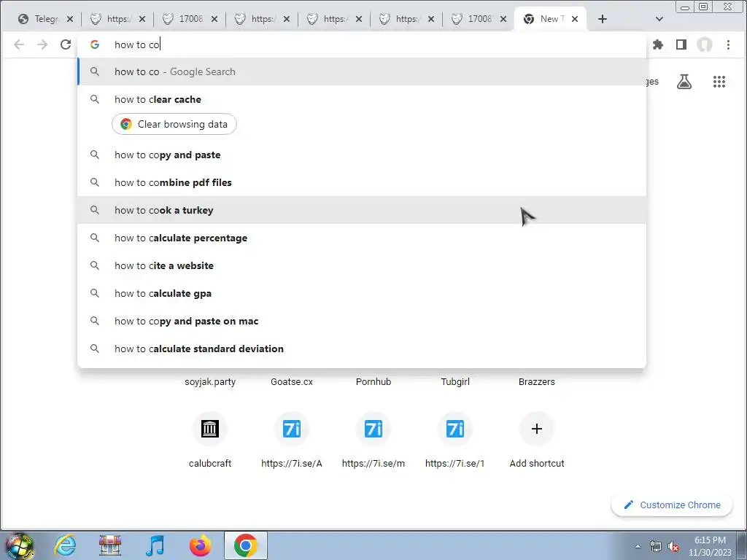Image resolution: width=747 pixels, height=560 pixels.
Task: Open the Search Labs flask icon
Action: point(684,82)
